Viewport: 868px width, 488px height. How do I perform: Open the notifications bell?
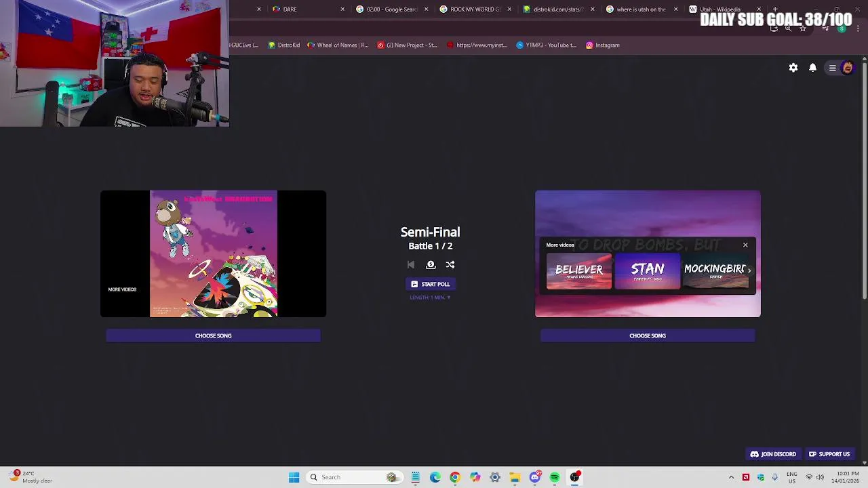[812, 68]
